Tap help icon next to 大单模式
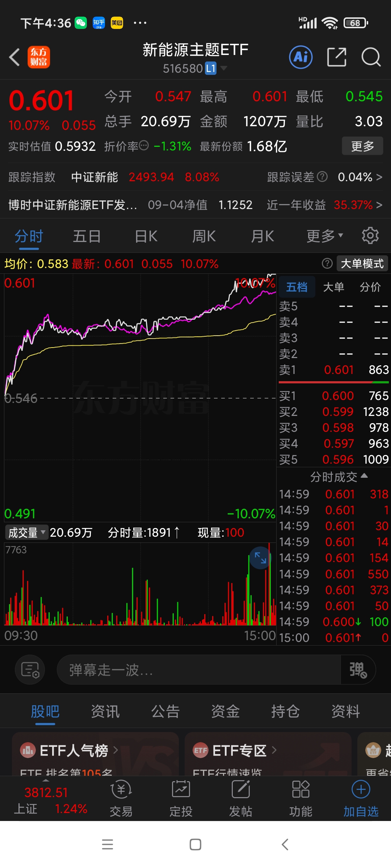This screenshot has height=868, width=391. tap(327, 263)
